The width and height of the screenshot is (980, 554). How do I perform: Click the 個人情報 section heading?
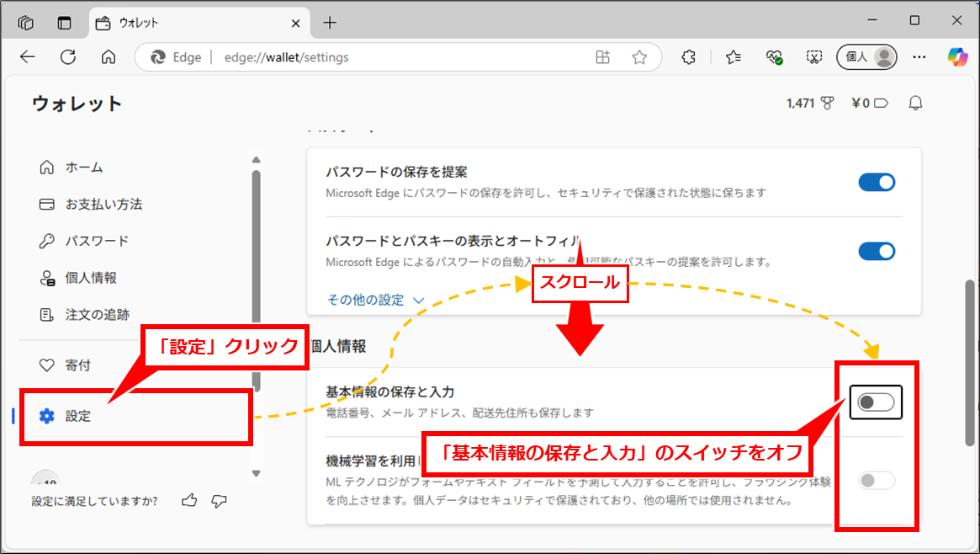(x=338, y=346)
